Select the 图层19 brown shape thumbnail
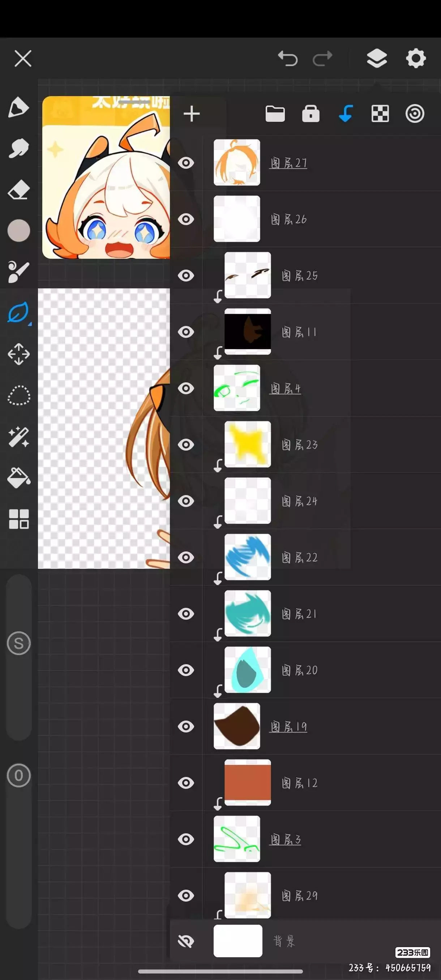This screenshot has width=441, height=980. pos(237,726)
